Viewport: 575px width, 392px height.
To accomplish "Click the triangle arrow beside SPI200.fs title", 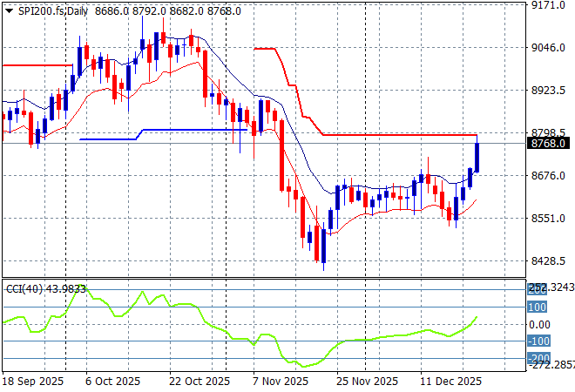I will coord(9,10).
